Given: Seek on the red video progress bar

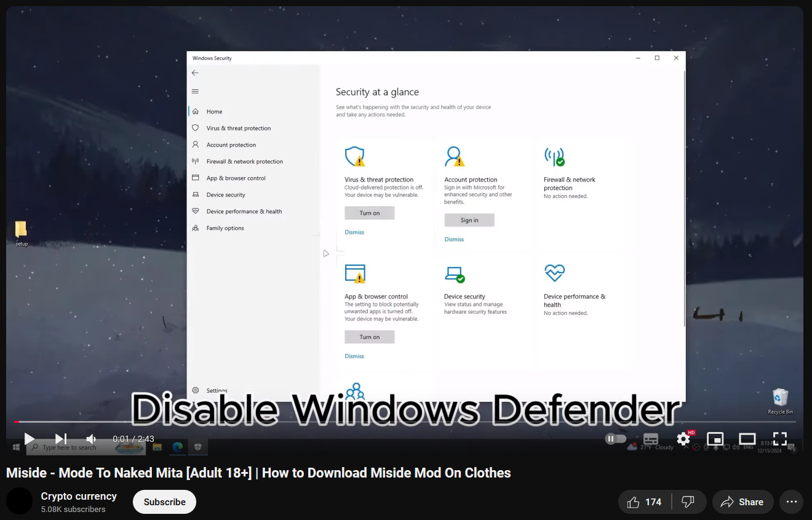Looking at the screenshot, I should point(405,422).
